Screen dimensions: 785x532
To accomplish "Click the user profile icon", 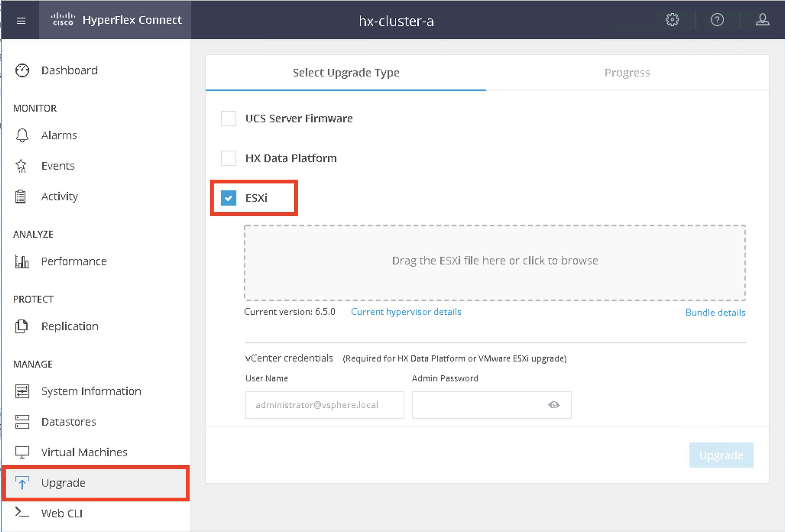I will point(762,19).
